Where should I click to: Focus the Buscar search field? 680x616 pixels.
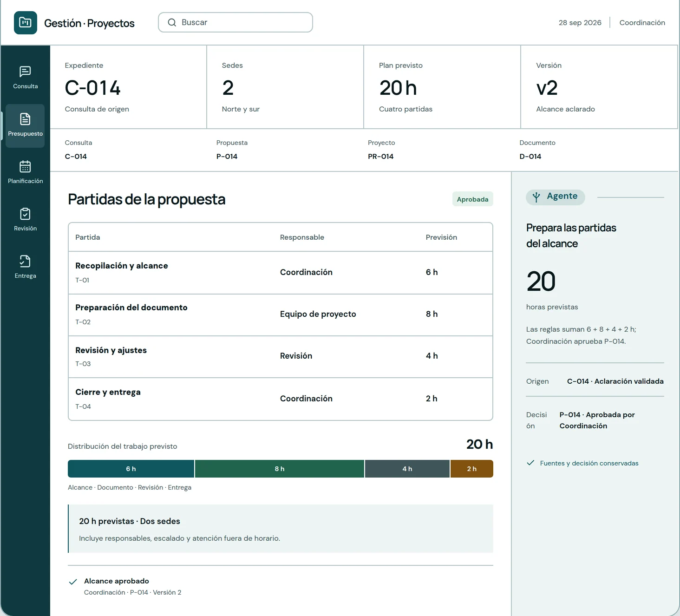click(x=235, y=22)
